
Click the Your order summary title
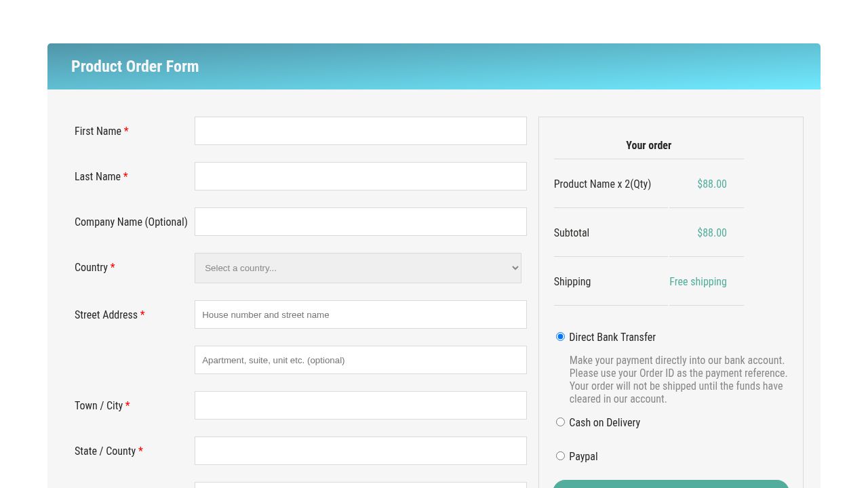[648, 145]
